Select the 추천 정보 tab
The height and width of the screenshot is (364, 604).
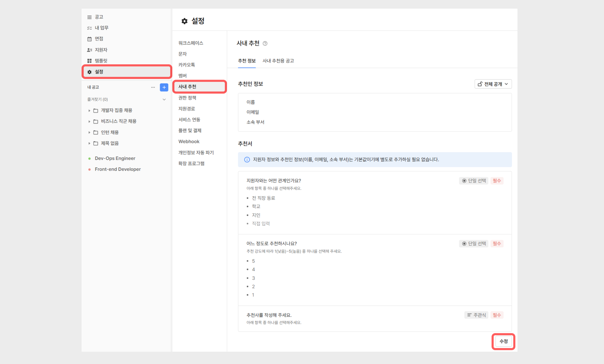point(247,61)
